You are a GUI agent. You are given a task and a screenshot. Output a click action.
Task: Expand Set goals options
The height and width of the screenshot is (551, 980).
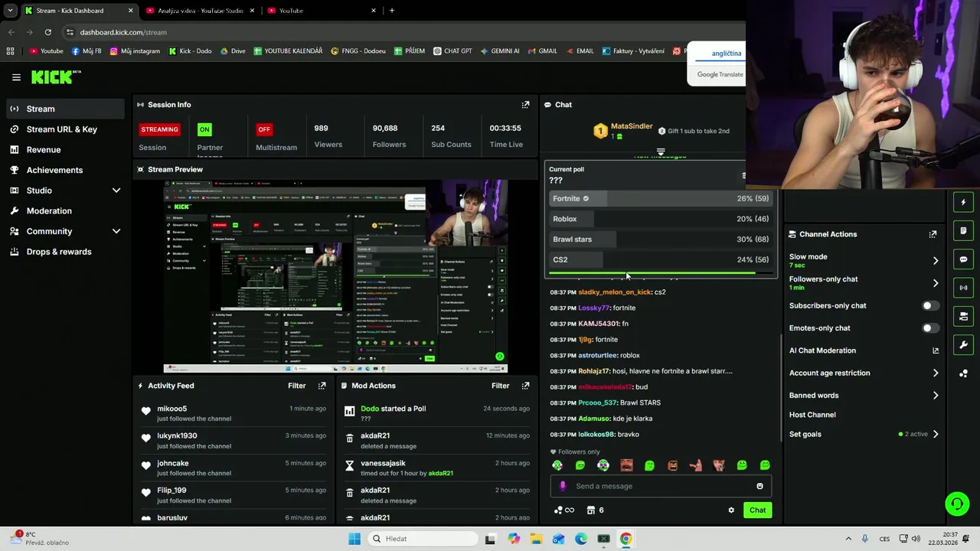(935, 434)
